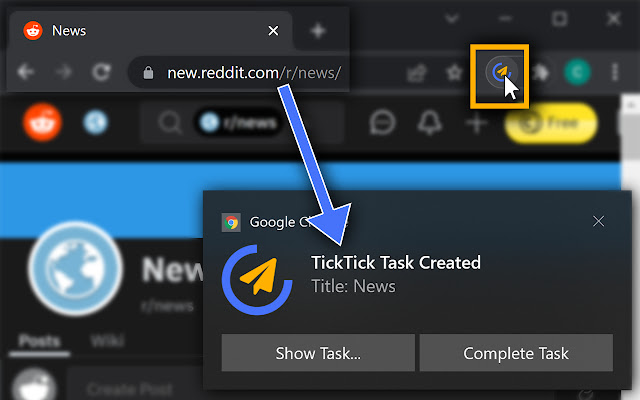The height and width of the screenshot is (400, 640).
Task: Dismiss the TickTick notification
Action: click(x=598, y=221)
